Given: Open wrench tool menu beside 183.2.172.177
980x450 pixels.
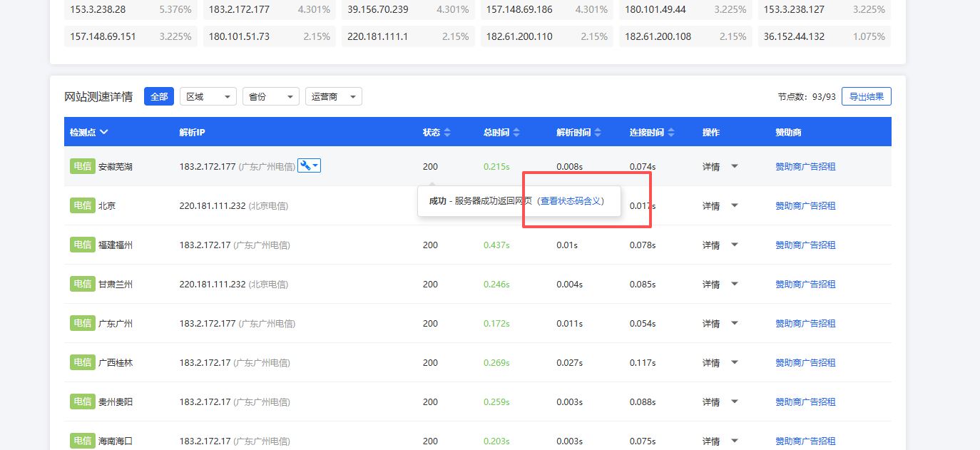Looking at the screenshot, I should coord(309,165).
